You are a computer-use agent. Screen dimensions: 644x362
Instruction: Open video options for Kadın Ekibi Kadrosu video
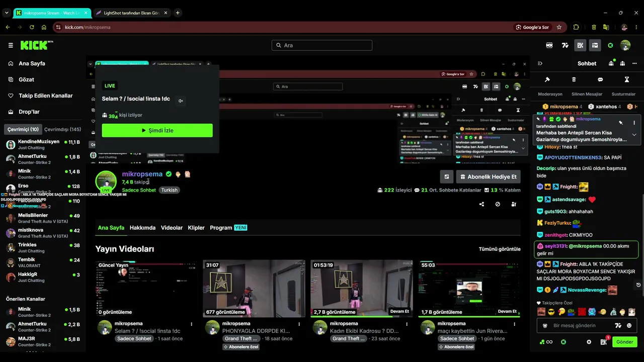click(x=407, y=324)
